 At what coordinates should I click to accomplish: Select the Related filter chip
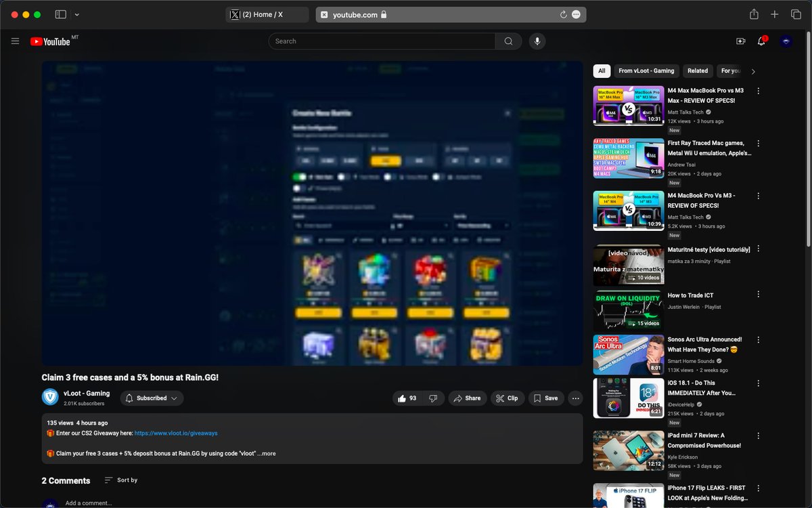tap(698, 70)
